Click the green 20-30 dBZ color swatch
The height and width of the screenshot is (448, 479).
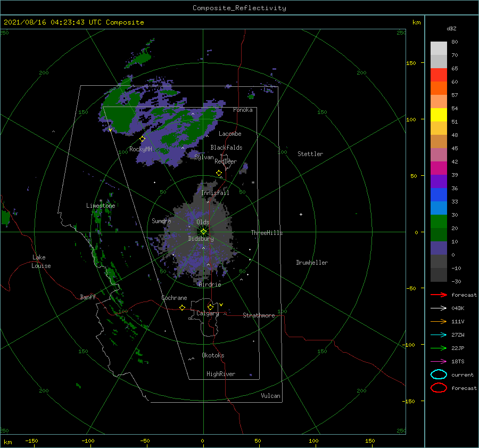(439, 222)
